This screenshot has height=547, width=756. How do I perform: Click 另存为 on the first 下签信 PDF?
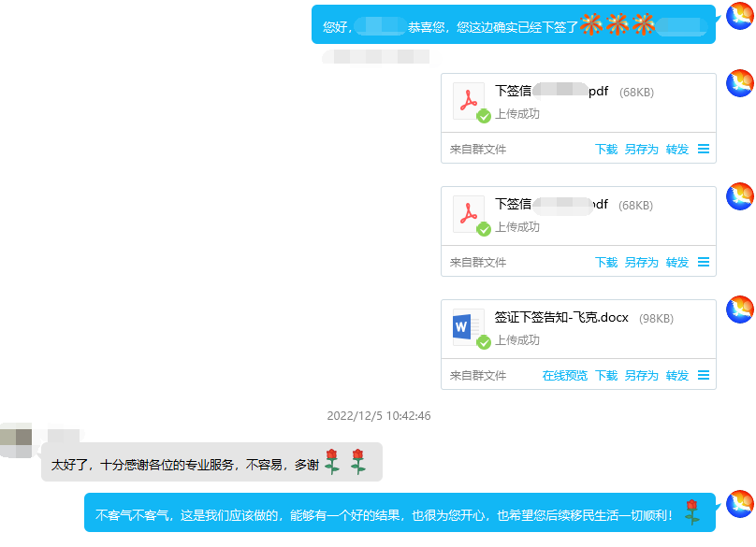click(x=641, y=150)
